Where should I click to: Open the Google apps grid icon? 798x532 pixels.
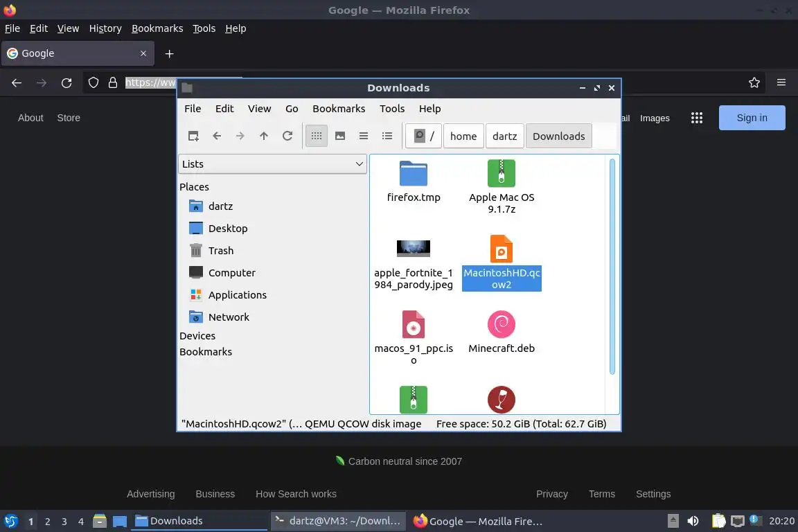pos(697,118)
